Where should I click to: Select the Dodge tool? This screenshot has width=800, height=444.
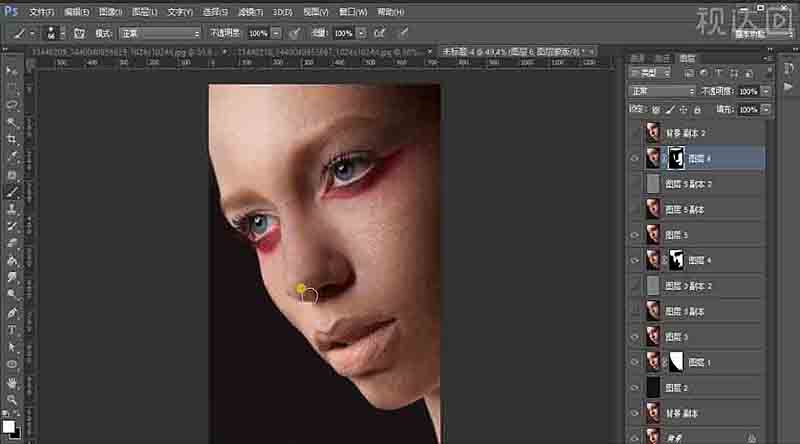12,295
